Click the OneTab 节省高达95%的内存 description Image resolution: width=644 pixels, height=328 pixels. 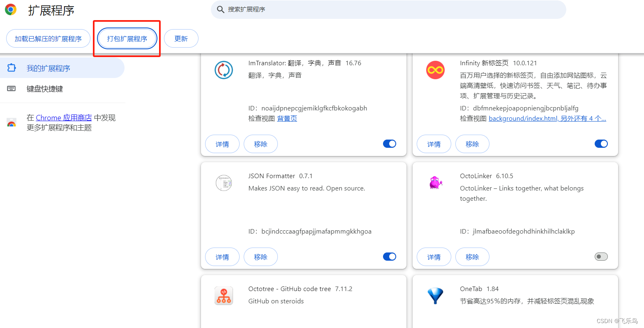(527, 301)
